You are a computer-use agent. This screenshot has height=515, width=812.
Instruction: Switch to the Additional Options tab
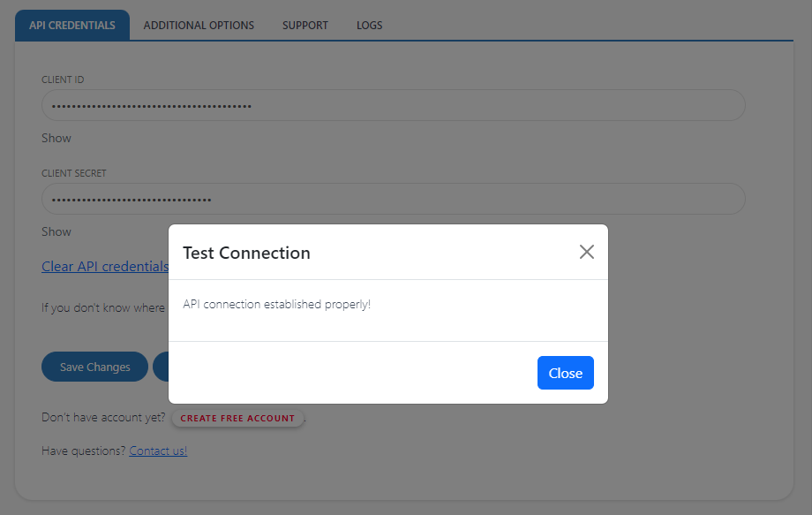pyautogui.click(x=199, y=26)
